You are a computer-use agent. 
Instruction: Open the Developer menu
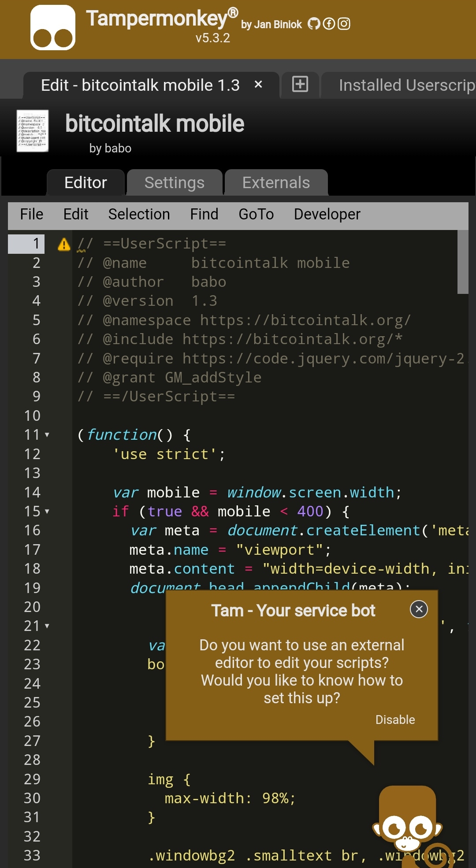327,214
